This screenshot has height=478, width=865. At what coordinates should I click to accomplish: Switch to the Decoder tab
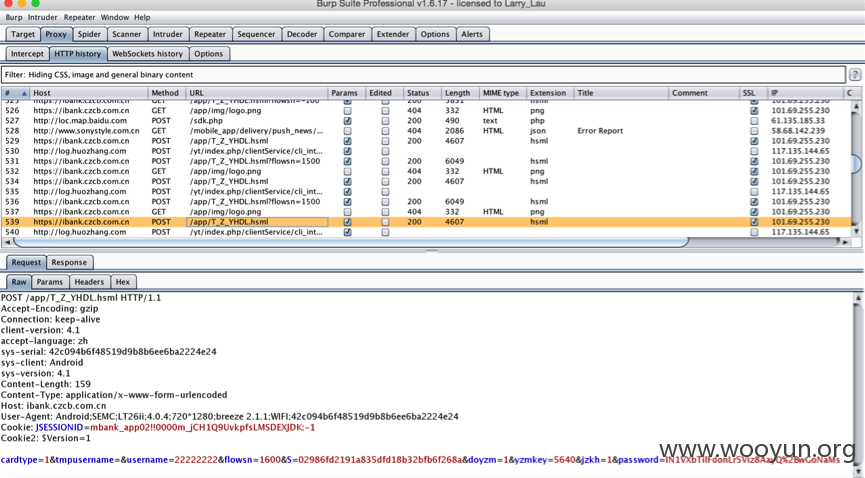(302, 34)
